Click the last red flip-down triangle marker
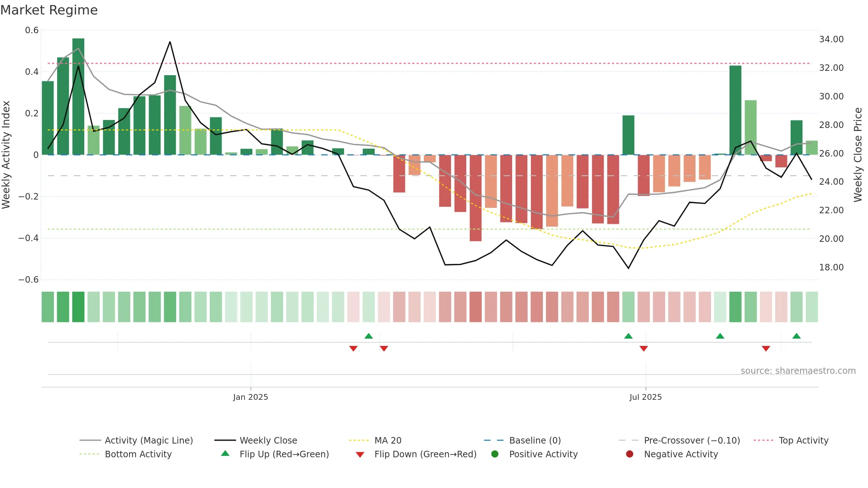Viewport: 868px width, 488px height. click(766, 348)
